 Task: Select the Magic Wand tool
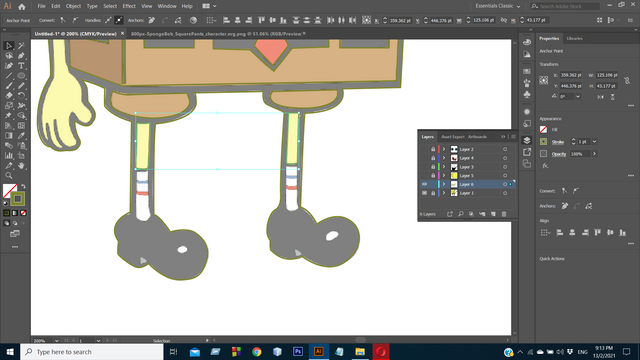(x=21, y=46)
